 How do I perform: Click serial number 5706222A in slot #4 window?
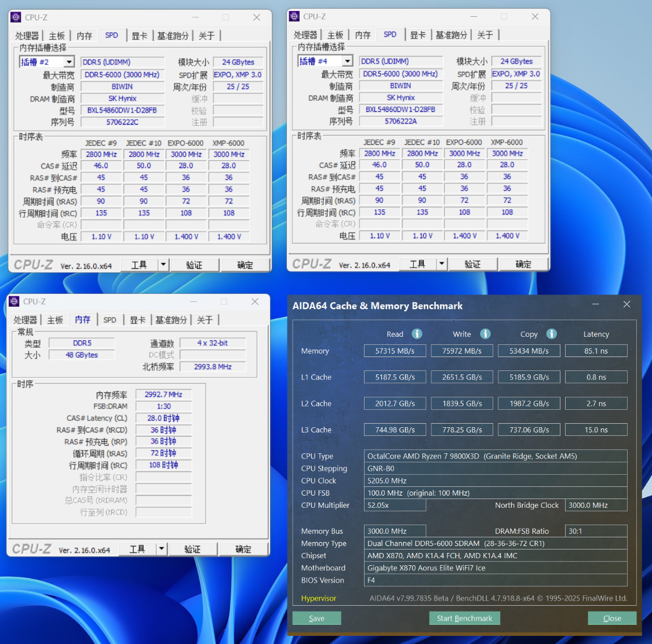pyautogui.click(x=401, y=122)
